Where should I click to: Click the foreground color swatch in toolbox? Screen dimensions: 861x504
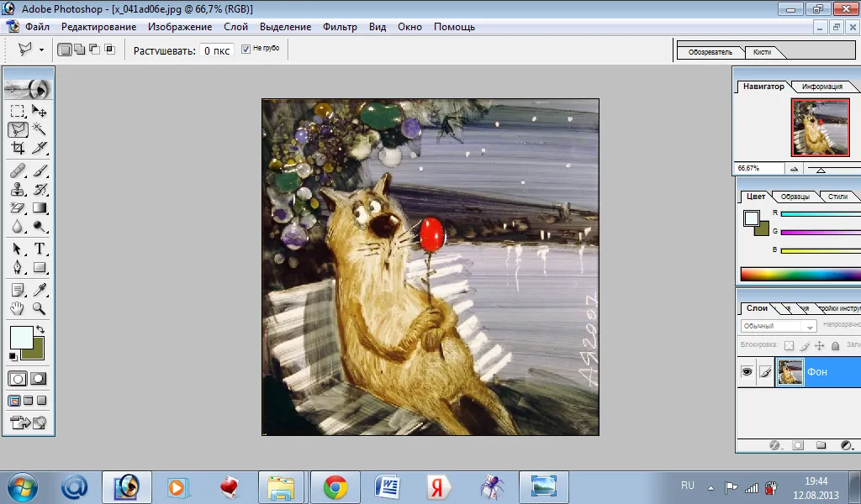[x=21, y=338]
